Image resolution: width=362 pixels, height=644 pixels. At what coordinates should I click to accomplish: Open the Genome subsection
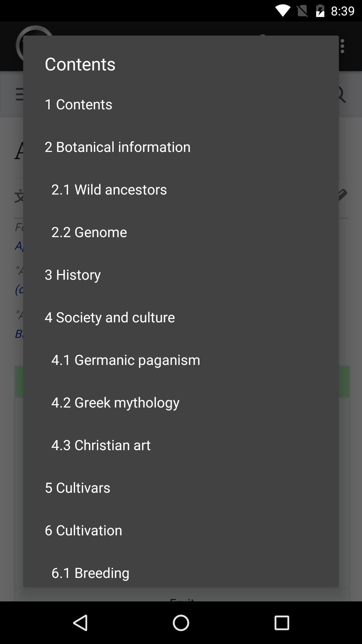coord(89,232)
